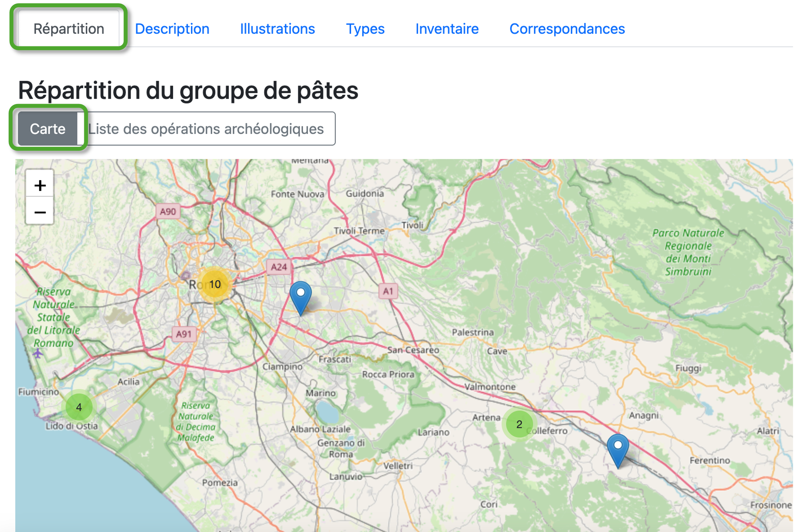794x532 pixels.
Task: Click the map zoom in plus button
Action: [x=40, y=185]
